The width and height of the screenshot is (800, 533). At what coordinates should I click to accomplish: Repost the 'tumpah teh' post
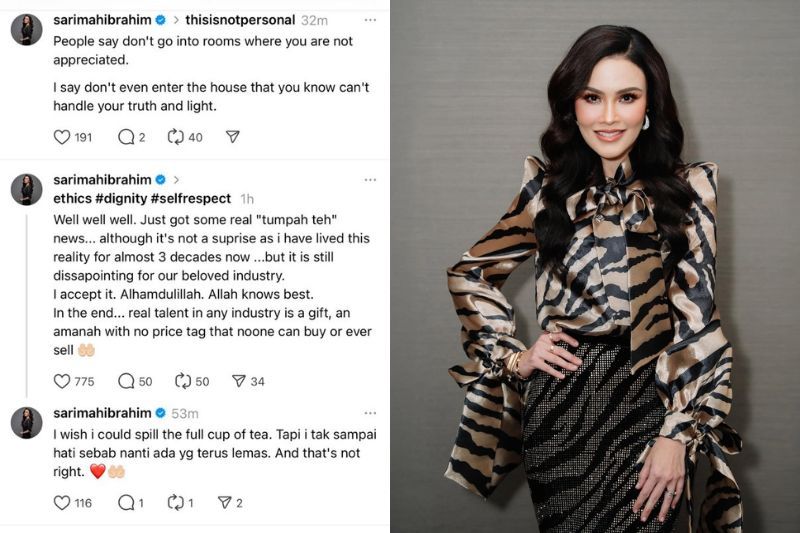[x=183, y=380]
